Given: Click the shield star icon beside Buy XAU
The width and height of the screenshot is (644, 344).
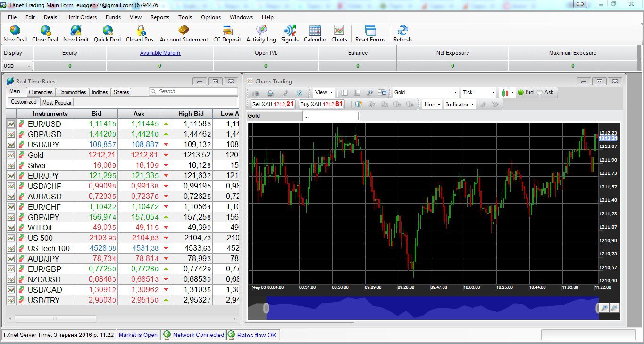Looking at the screenshot, I should pos(359,105).
